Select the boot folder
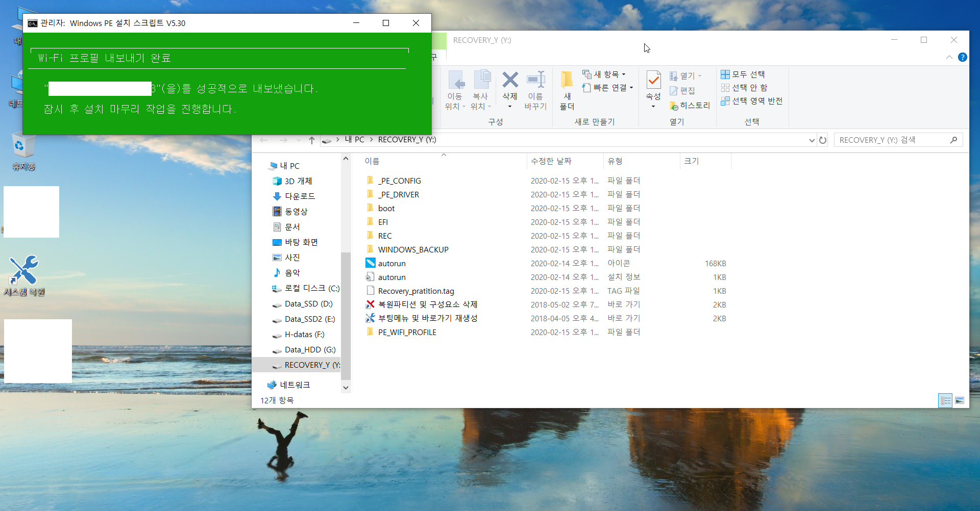 click(x=386, y=208)
